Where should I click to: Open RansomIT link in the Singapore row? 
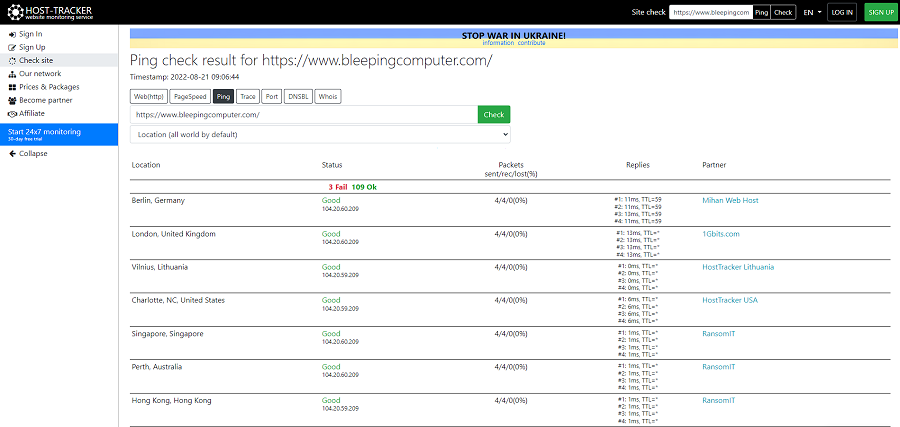[719, 333]
